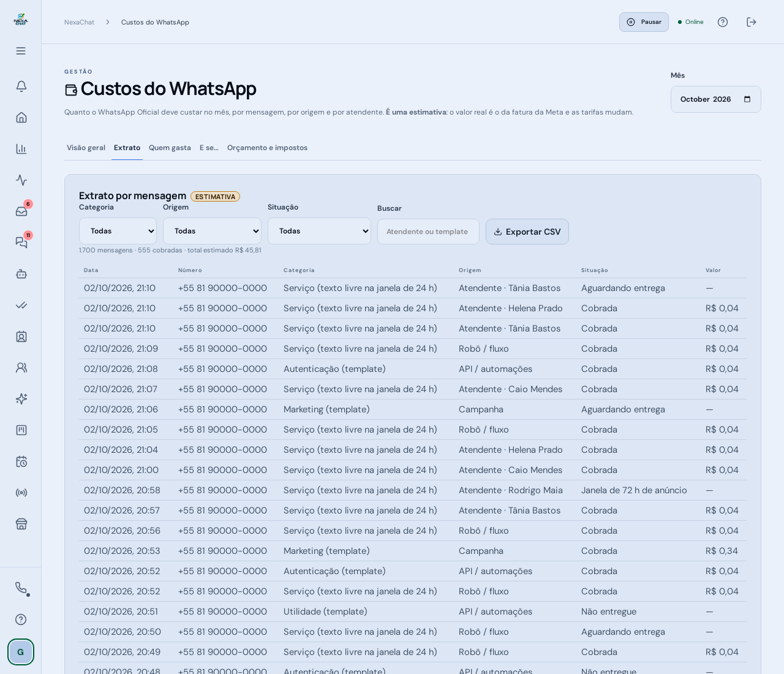784x674 pixels.
Task: Click the Pausar button
Action: (644, 22)
